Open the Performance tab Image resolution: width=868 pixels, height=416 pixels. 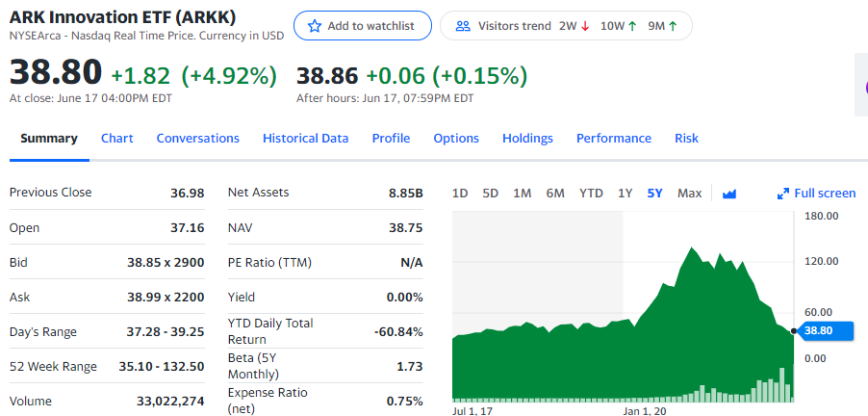pos(614,138)
